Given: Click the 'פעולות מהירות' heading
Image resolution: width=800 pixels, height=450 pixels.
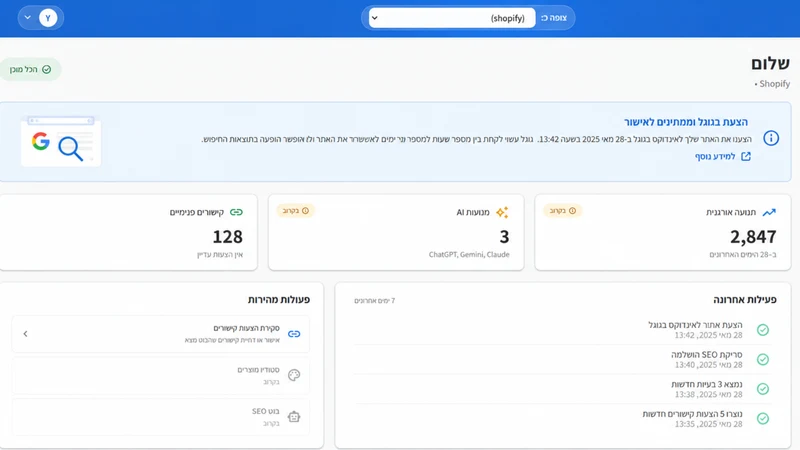Looking at the screenshot, I should 279,299.
